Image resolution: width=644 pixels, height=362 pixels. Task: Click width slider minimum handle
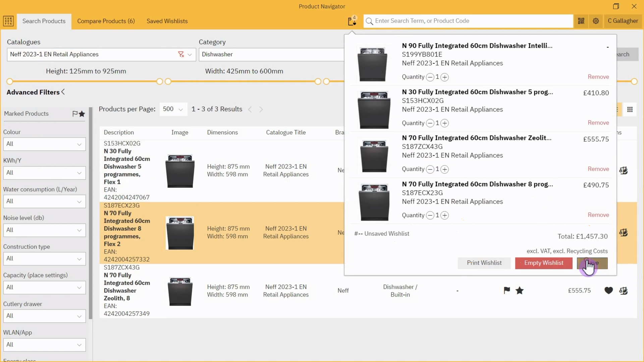point(168,81)
